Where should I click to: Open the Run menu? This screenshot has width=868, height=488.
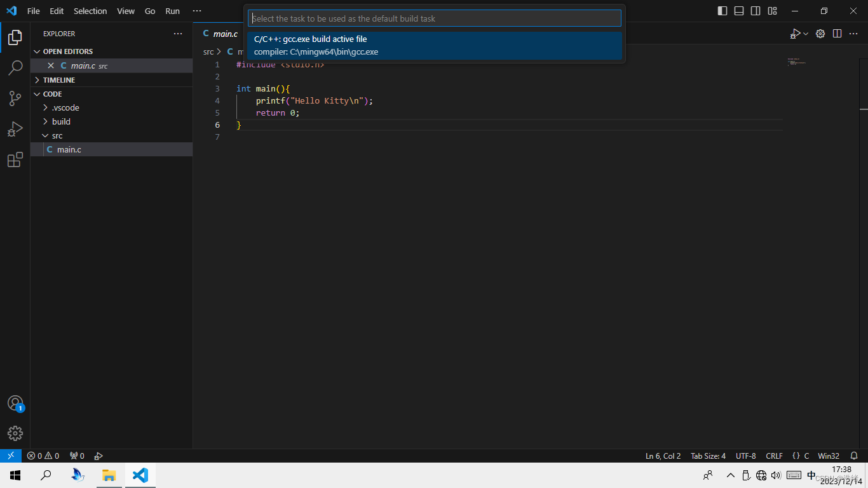172,11
